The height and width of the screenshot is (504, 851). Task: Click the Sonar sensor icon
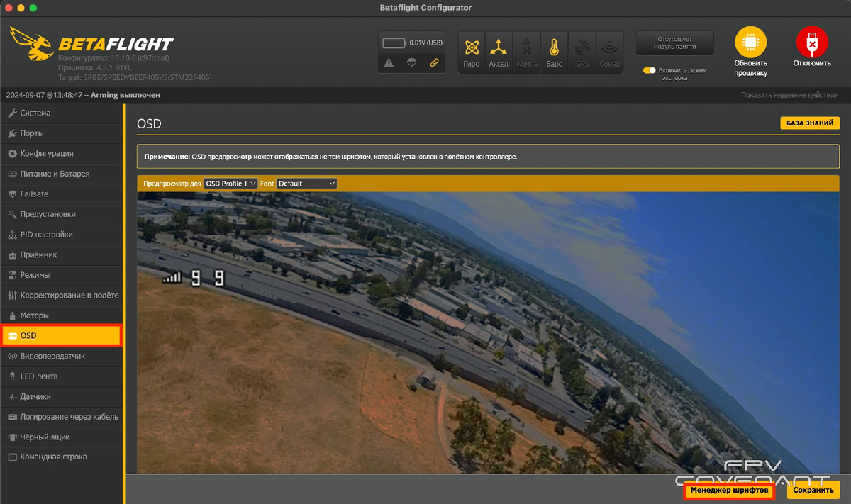click(609, 51)
